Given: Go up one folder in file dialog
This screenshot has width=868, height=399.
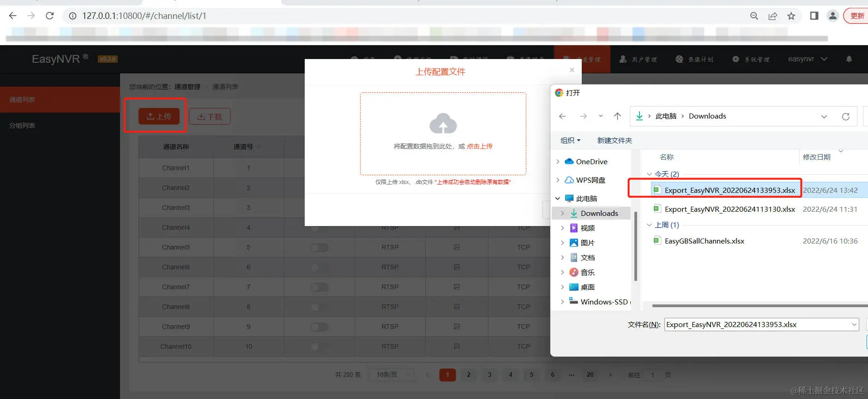Looking at the screenshot, I should click(617, 116).
